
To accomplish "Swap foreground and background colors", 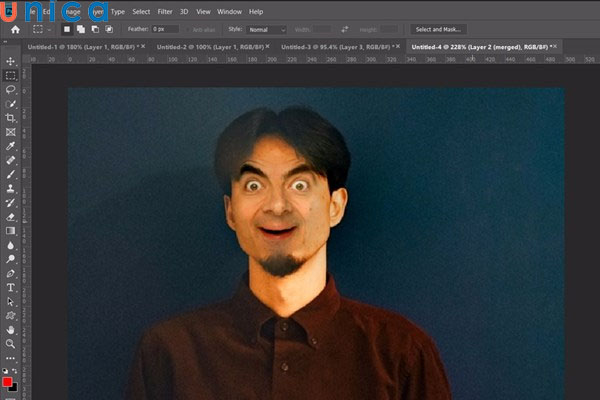I will pyautogui.click(x=15, y=371).
